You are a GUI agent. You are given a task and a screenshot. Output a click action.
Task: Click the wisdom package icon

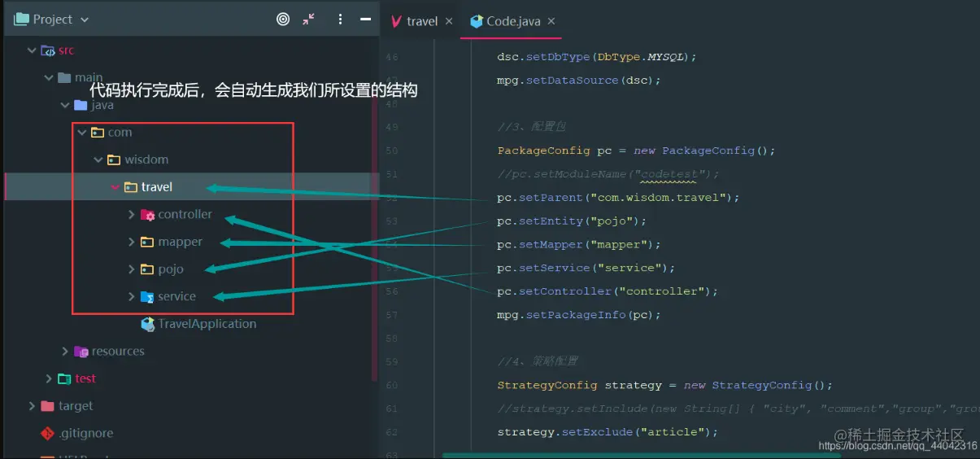114,160
